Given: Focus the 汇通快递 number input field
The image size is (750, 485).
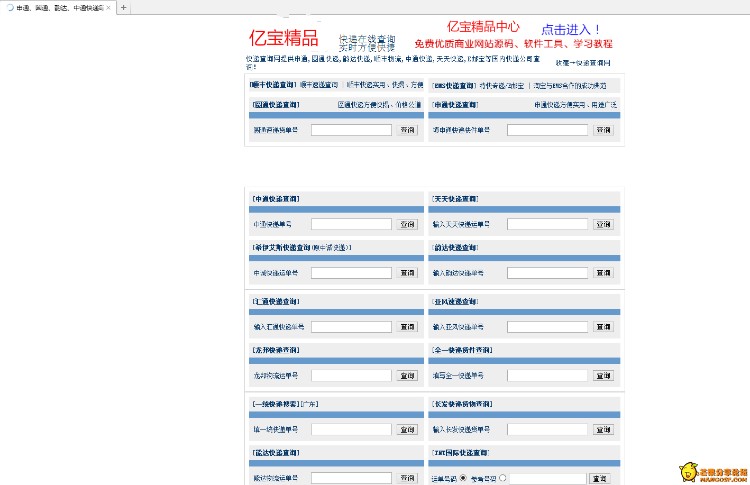Looking at the screenshot, I should (351, 327).
